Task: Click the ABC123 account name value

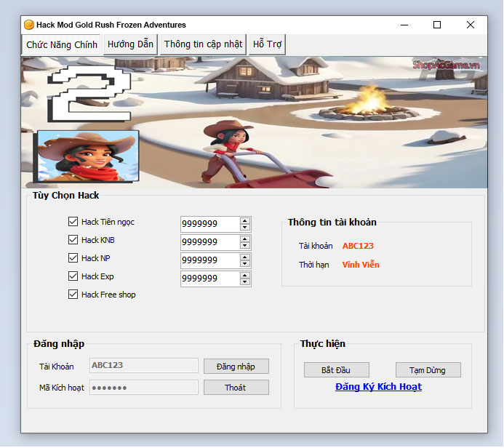Action: point(358,246)
